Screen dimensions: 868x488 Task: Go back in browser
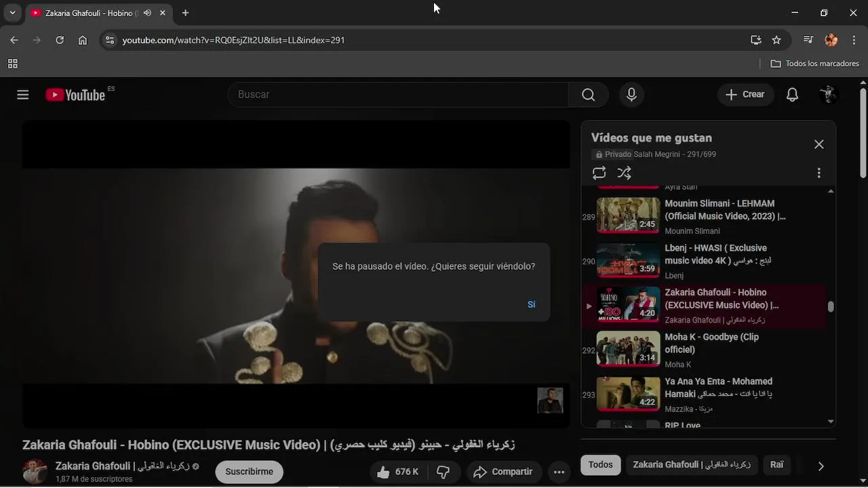[x=14, y=40]
